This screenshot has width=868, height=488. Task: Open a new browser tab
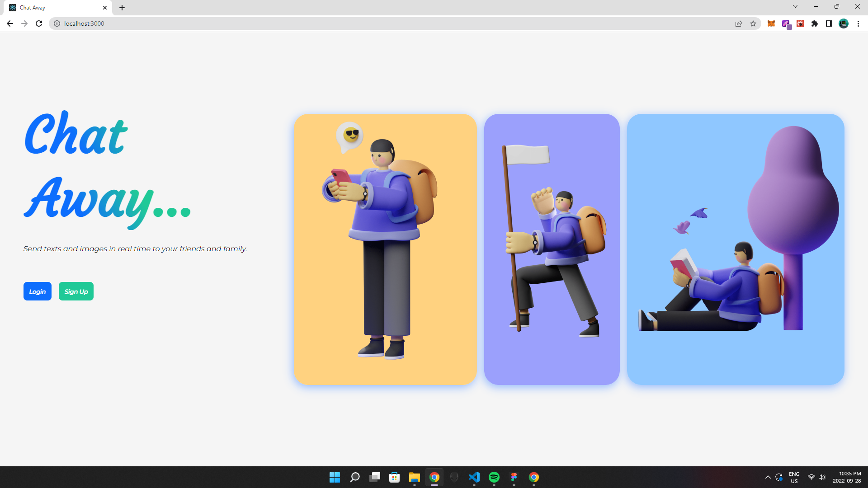pyautogui.click(x=122, y=8)
